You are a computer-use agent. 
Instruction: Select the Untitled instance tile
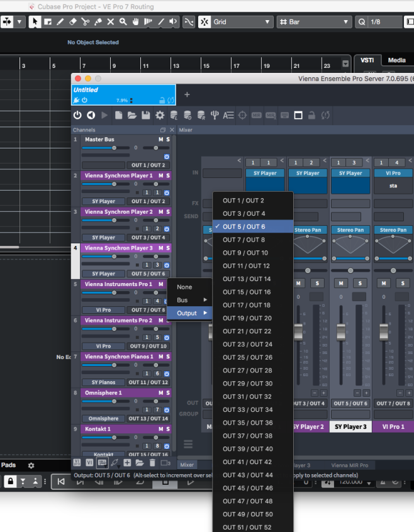123,95
